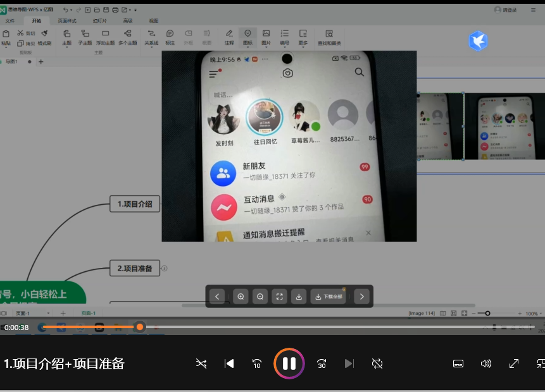Adjust the zoom slider in the status bar
The height and width of the screenshot is (392, 545).
point(487,313)
